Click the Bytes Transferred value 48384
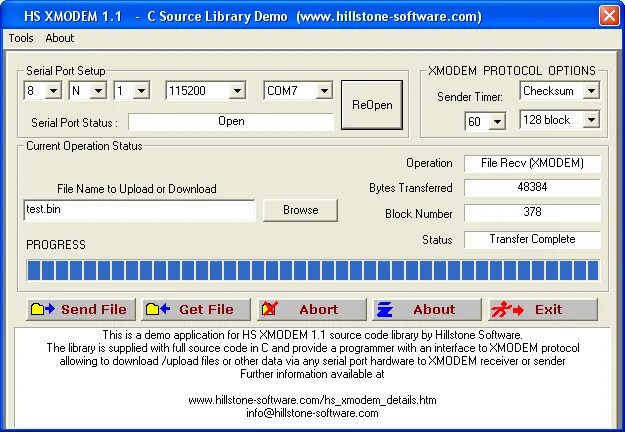625x432 pixels. click(532, 187)
